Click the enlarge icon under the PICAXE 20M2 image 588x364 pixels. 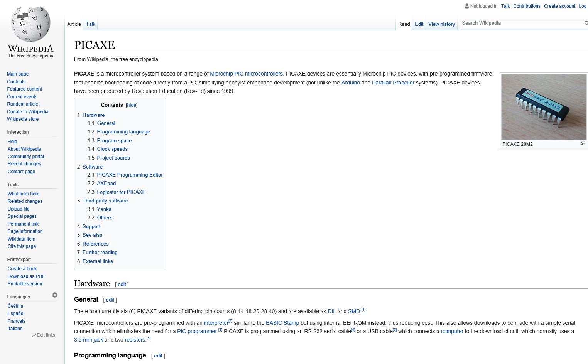(x=583, y=143)
